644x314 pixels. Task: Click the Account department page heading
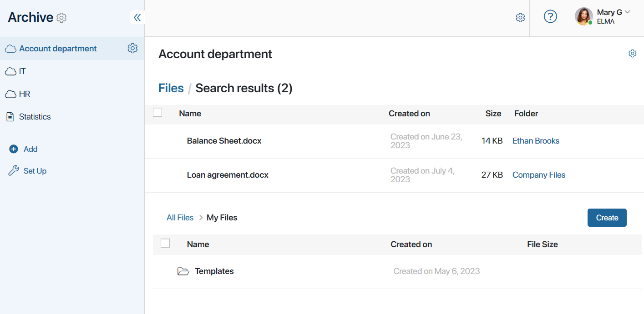point(215,54)
